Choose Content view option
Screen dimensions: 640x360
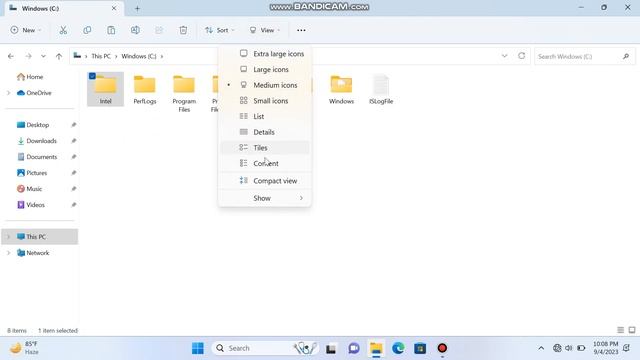click(x=265, y=163)
